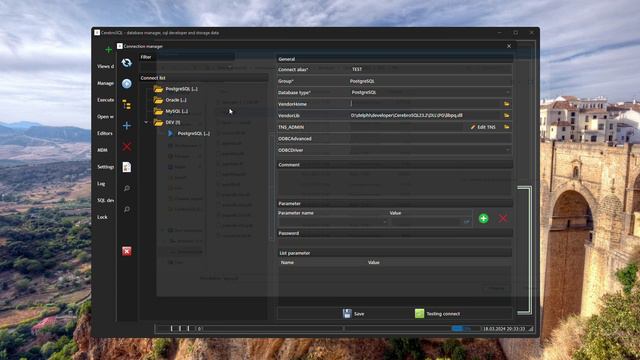Open the Execute menu in main window
This screenshot has width=640, height=360.
[105, 100]
